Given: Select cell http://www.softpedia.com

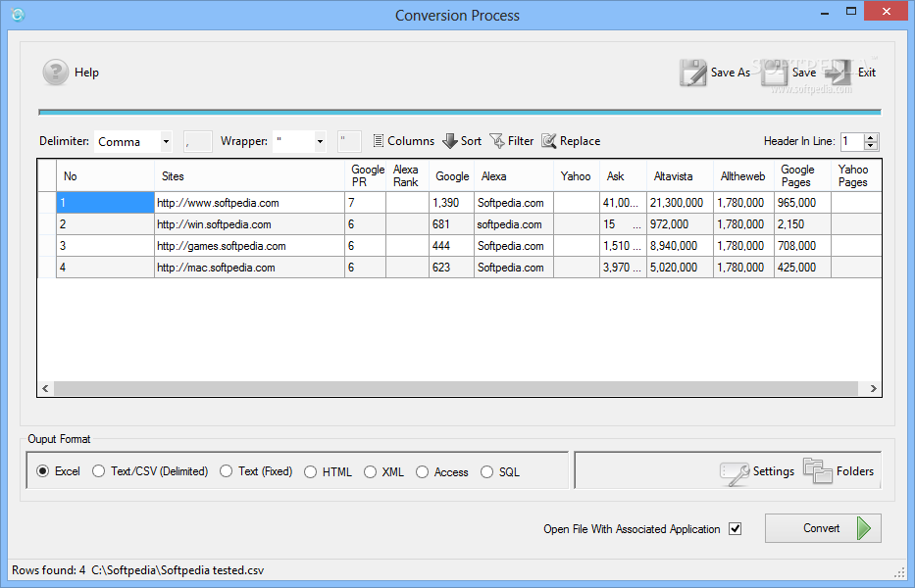Looking at the screenshot, I should [x=250, y=203].
